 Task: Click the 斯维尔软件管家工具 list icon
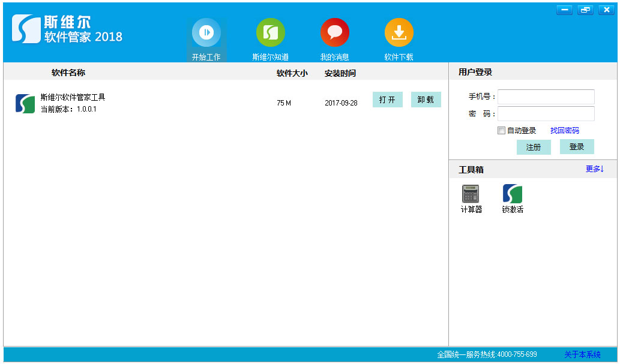(25, 104)
